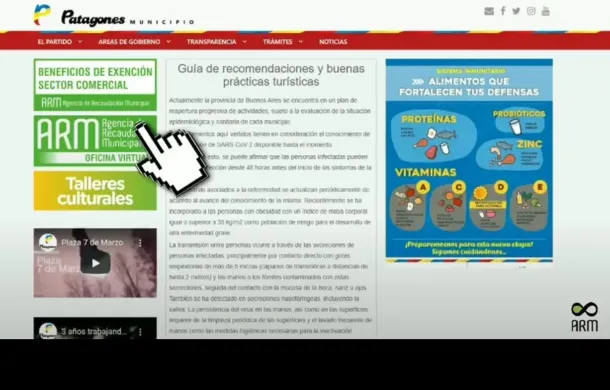
Task: Open Trámites menu
Action: [x=277, y=42]
